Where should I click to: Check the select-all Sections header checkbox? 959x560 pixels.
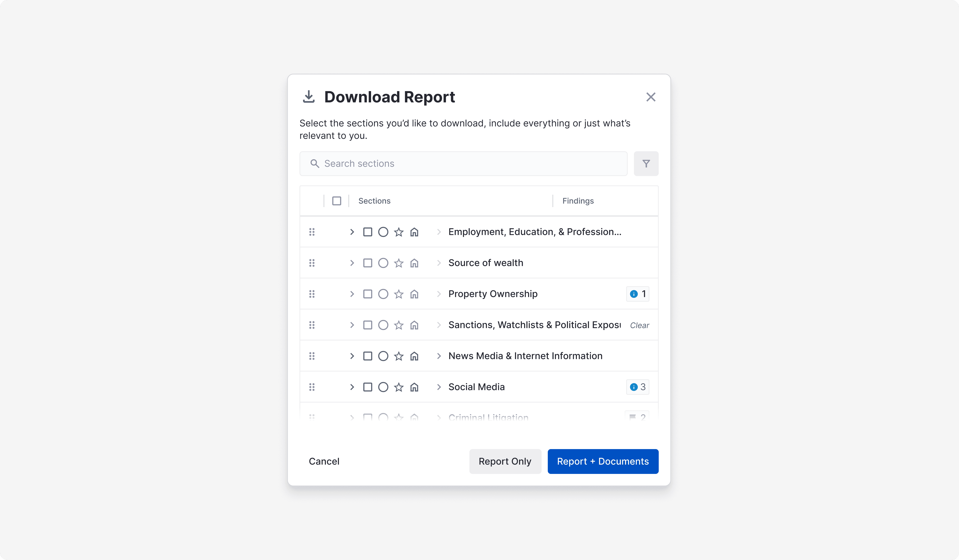[x=336, y=201]
